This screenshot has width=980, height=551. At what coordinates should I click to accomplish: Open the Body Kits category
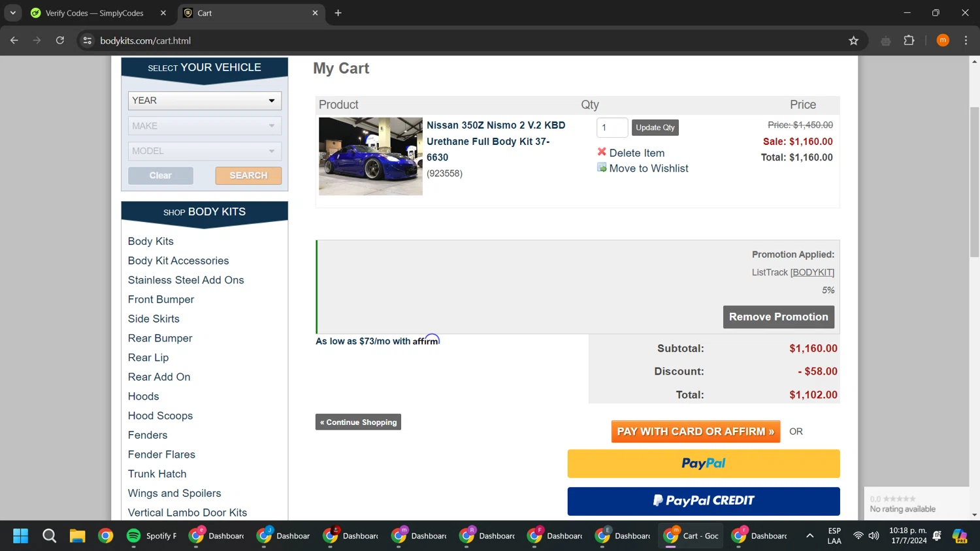tap(151, 242)
